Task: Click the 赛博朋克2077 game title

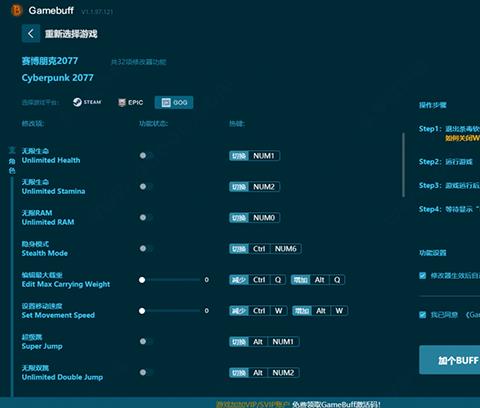Action: coord(50,61)
